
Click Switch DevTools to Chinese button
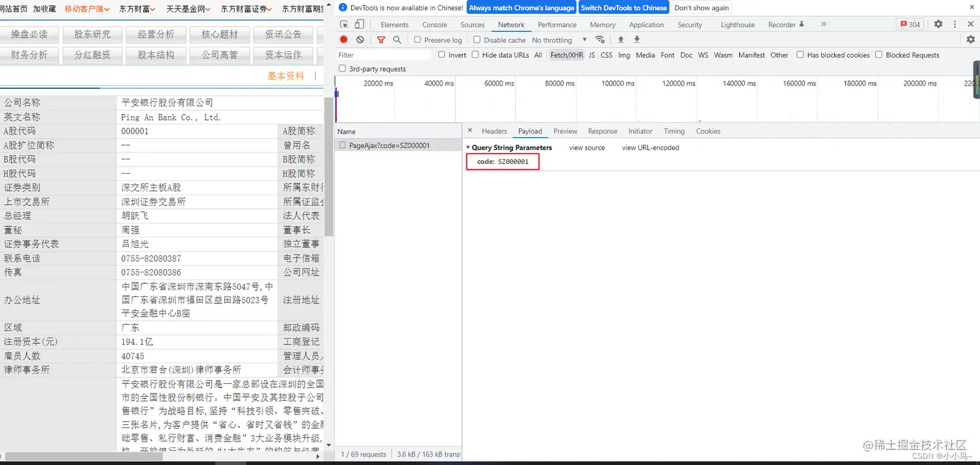coord(624,8)
